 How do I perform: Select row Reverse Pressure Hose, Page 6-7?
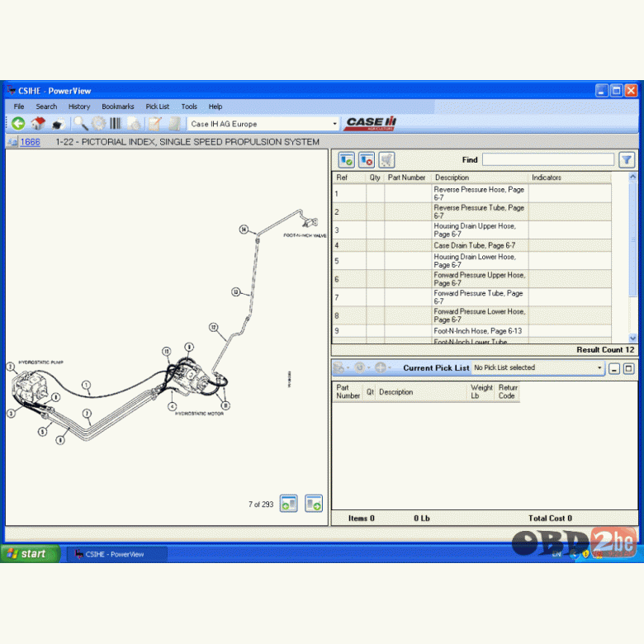point(471,193)
